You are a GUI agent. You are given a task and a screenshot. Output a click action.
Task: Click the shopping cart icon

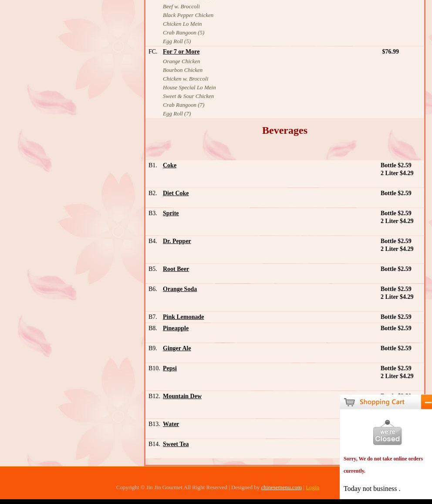coord(349,402)
